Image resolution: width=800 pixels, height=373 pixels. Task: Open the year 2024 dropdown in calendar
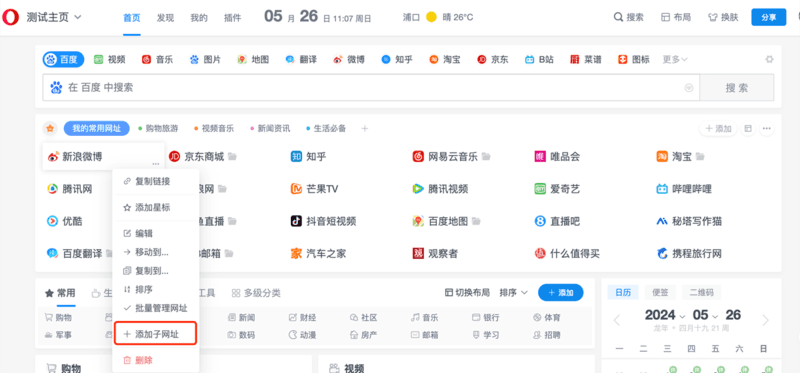[x=667, y=315]
